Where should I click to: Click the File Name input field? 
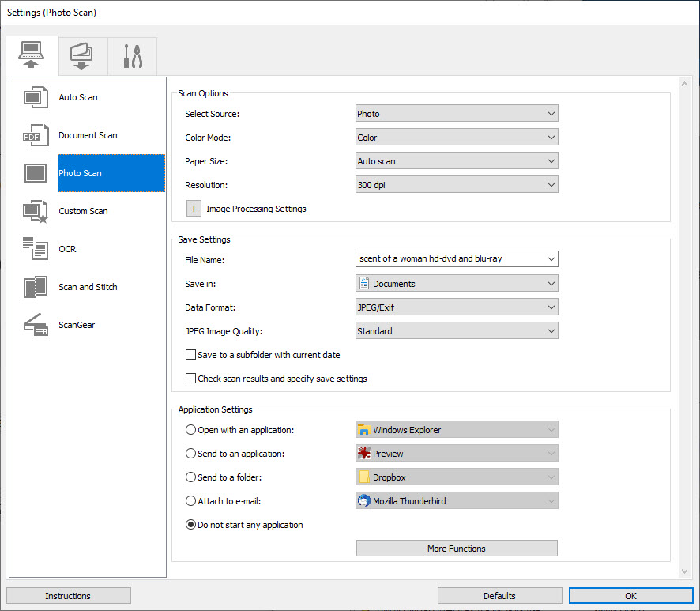pos(449,258)
